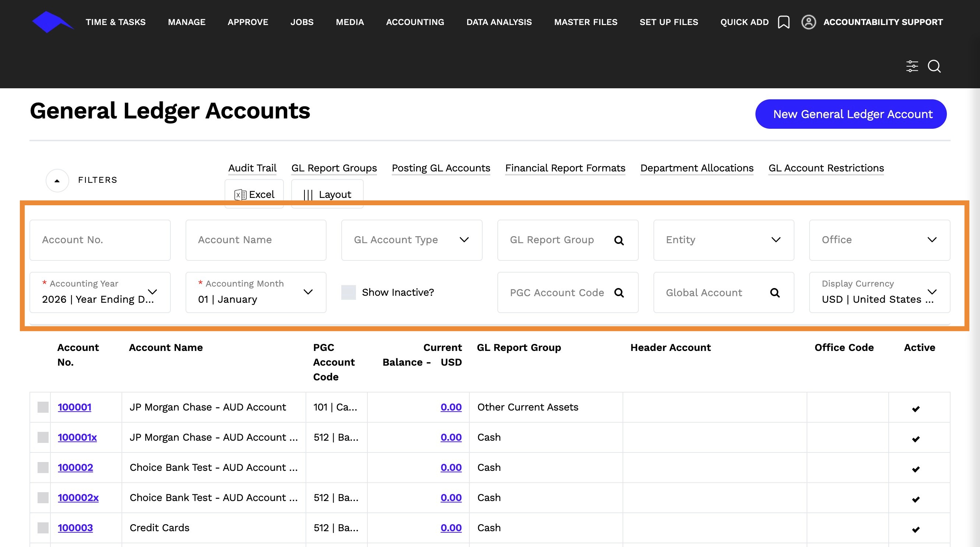This screenshot has width=980, height=547.
Task: Open the GL Account Type dropdown
Action: pyautogui.click(x=412, y=240)
